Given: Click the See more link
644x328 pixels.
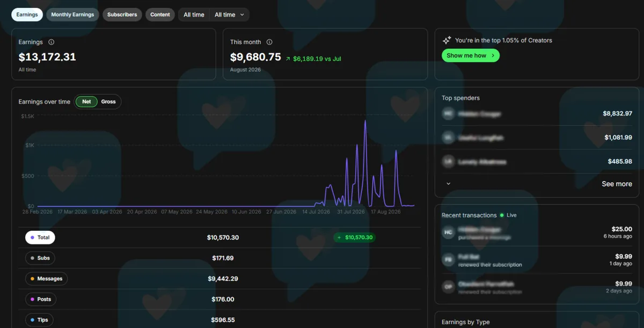Looking at the screenshot, I should 617,184.
